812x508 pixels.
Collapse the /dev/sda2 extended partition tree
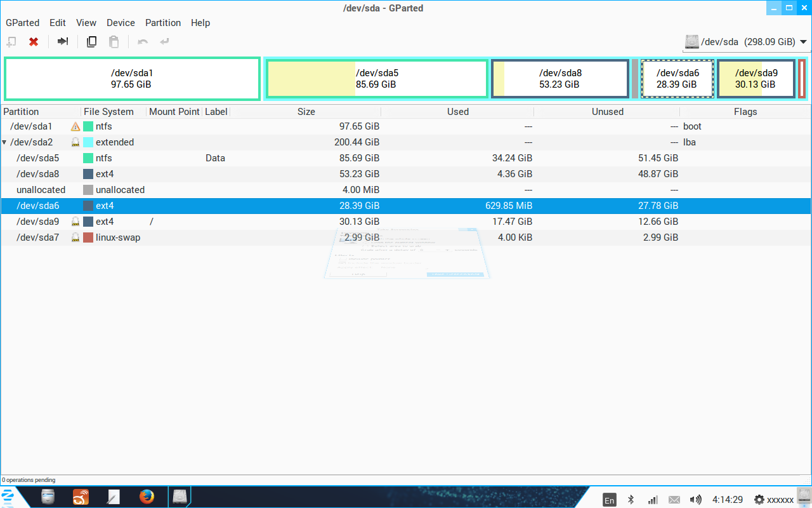coord(4,142)
